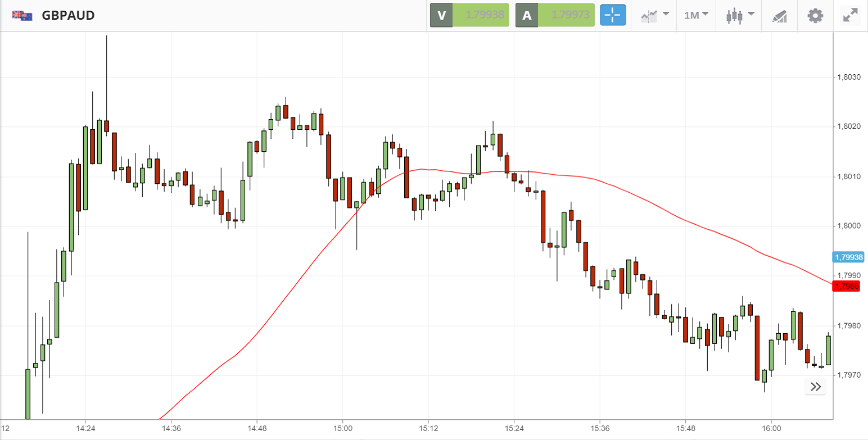Click the V sell button
Screen dimensions: 868x440
(441, 15)
